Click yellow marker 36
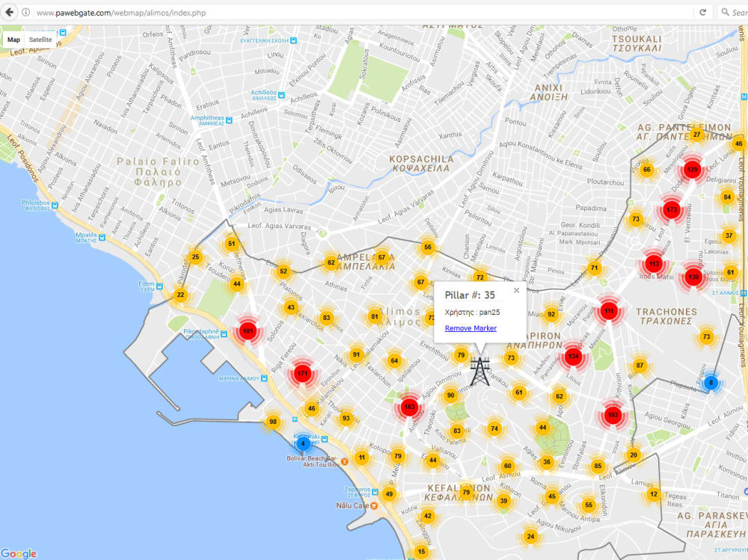This screenshot has width=748, height=560. 547,462
